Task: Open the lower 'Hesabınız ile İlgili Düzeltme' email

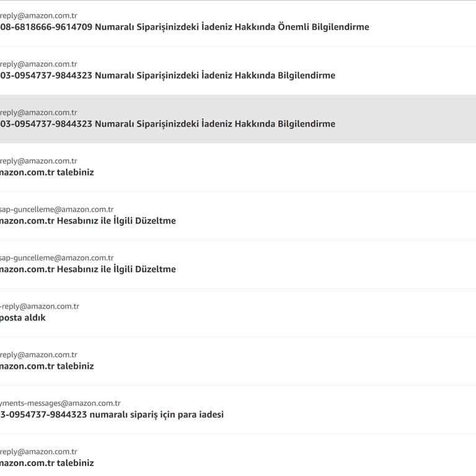Action: pyautogui.click(x=238, y=265)
